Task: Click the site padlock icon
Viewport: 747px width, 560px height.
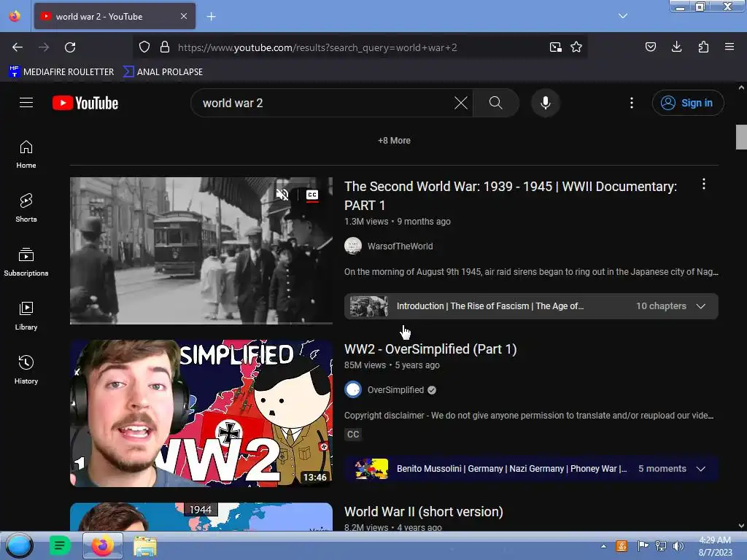Action: pos(165,47)
